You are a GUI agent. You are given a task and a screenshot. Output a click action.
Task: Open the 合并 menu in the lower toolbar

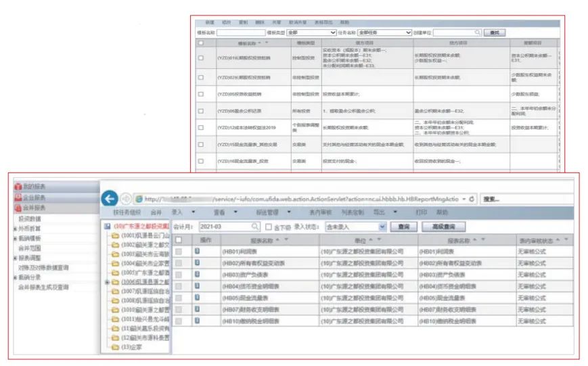pos(156,212)
